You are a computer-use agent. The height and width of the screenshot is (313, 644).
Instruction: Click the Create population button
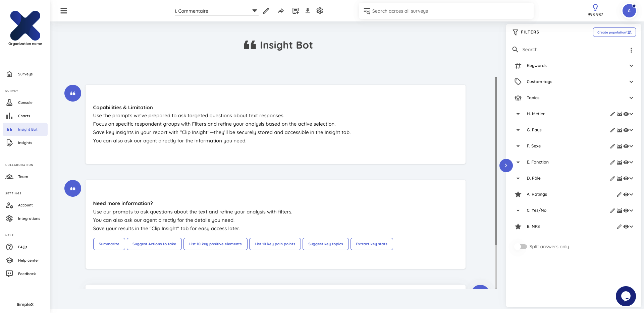point(614,32)
